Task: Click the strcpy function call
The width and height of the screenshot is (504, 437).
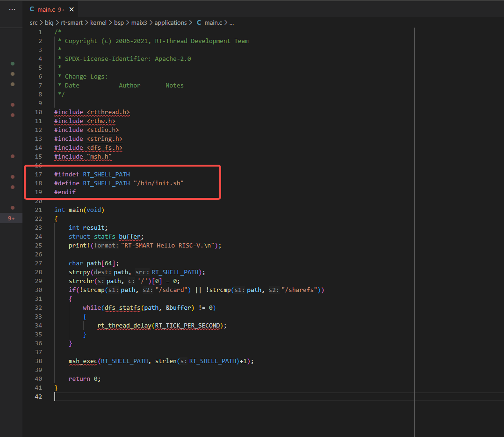Action: 79,272
